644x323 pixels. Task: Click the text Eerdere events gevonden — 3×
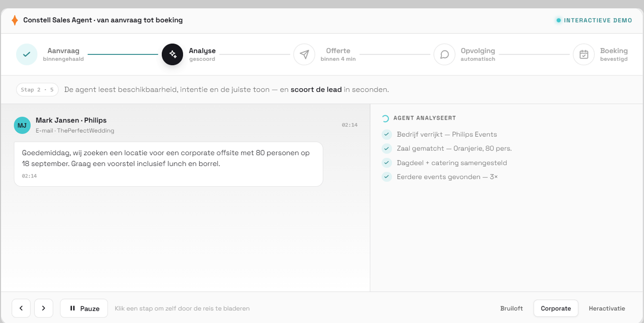point(447,177)
